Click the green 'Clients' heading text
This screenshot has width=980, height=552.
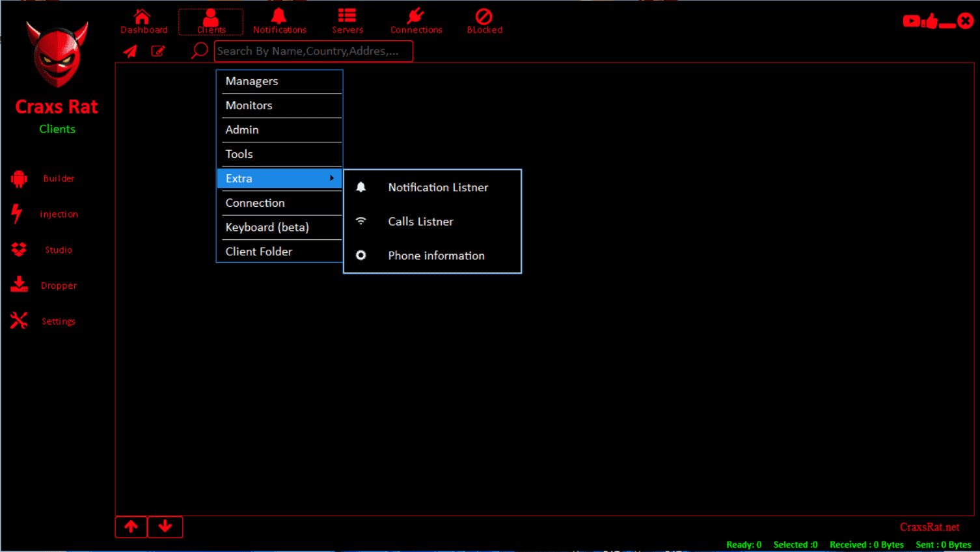click(57, 129)
